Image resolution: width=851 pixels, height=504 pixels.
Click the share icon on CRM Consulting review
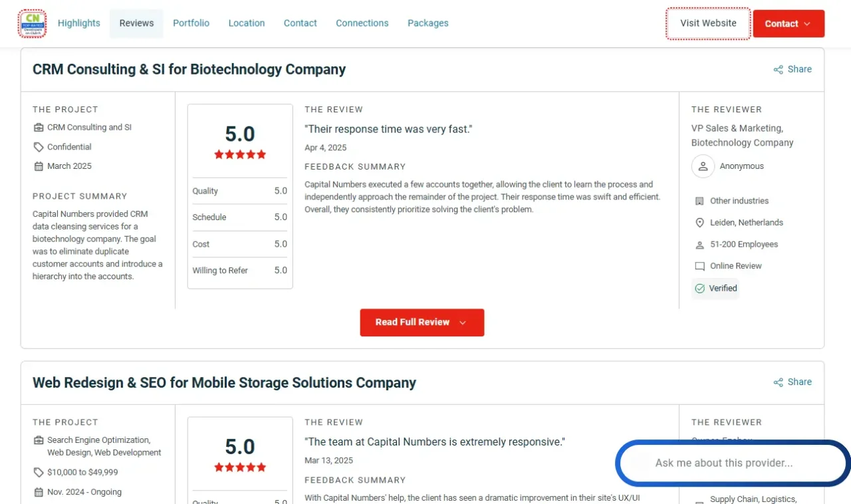click(x=778, y=70)
